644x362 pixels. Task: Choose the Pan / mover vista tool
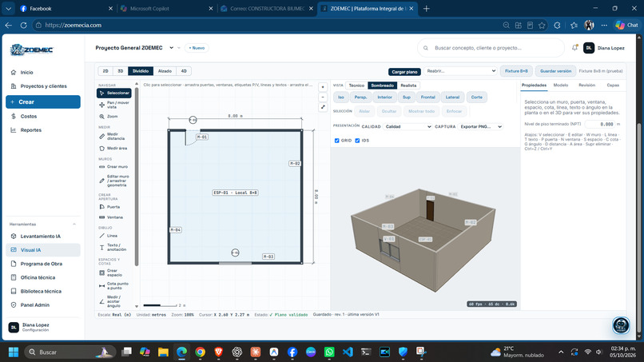[x=114, y=105]
